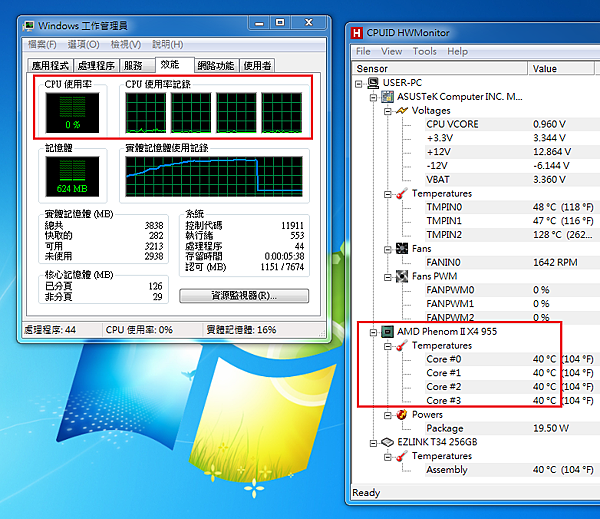Collapse the ASUSTeK Computer node
The width and height of the screenshot is (600, 519).
373,97
